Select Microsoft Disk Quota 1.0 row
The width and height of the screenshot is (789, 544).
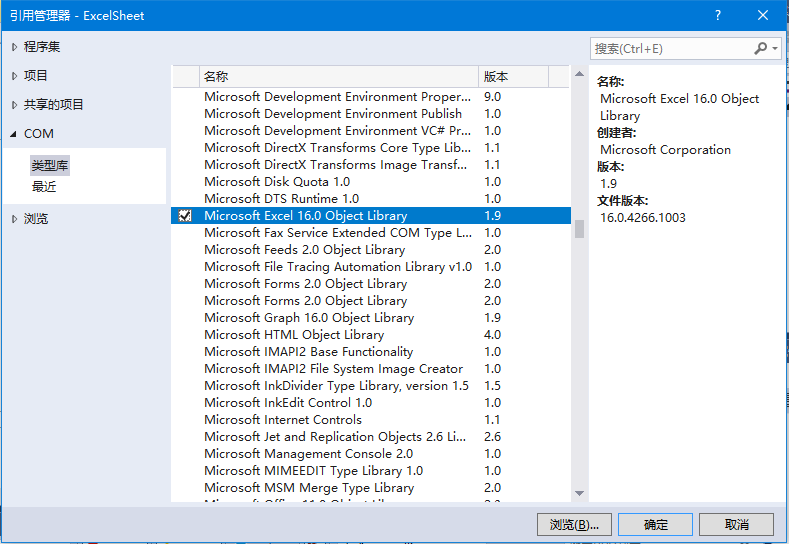coord(371,182)
